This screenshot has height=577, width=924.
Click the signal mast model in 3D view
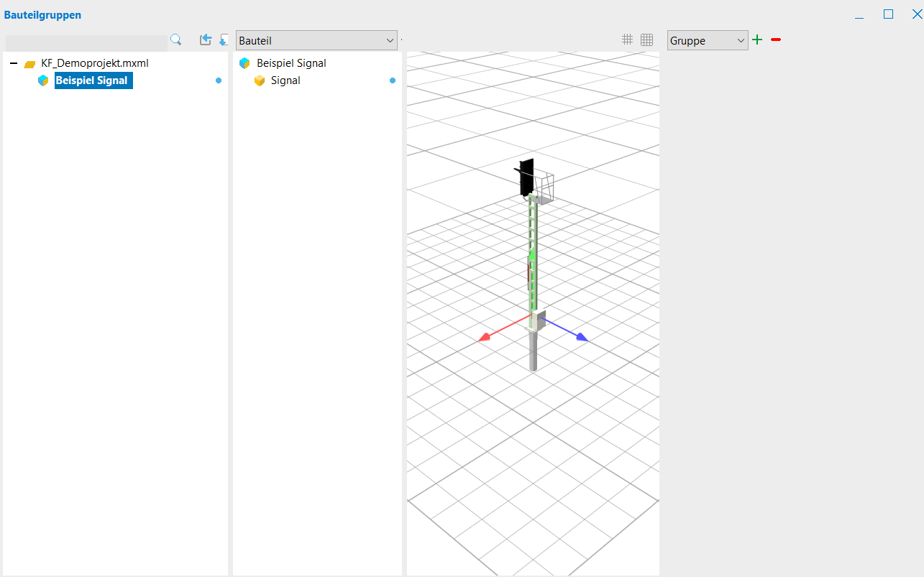[533, 273]
